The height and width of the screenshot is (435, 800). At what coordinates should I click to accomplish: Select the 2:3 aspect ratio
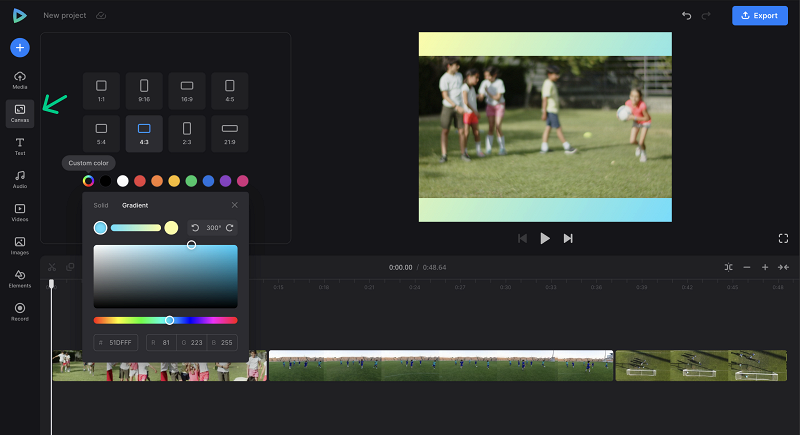tap(187, 134)
